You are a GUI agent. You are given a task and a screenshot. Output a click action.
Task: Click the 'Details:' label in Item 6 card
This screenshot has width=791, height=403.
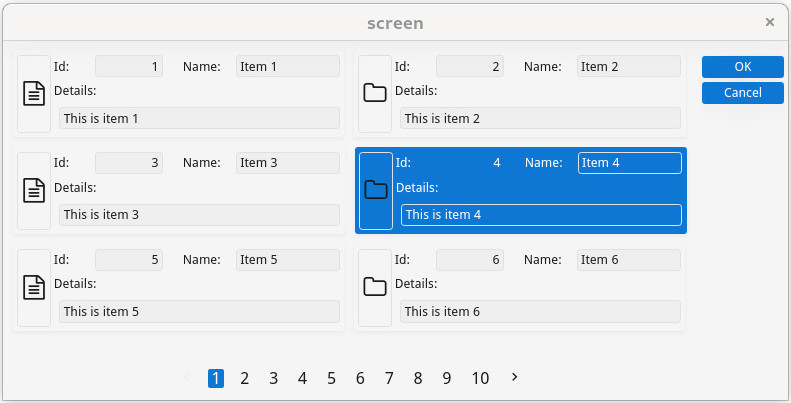pyautogui.click(x=416, y=284)
